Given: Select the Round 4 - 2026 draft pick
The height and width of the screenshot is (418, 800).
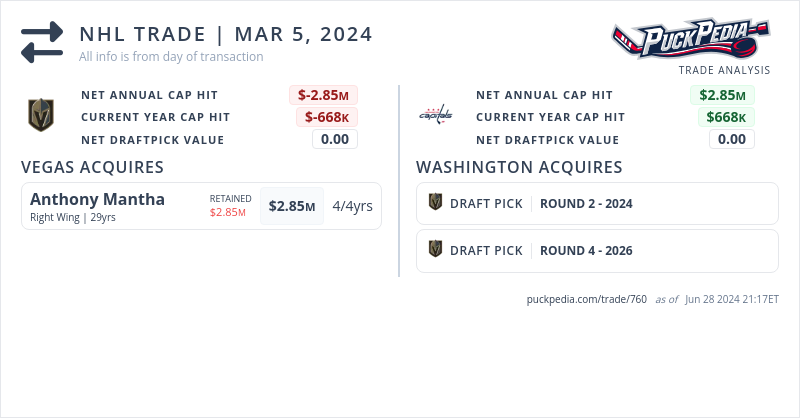Looking at the screenshot, I should 586,250.
